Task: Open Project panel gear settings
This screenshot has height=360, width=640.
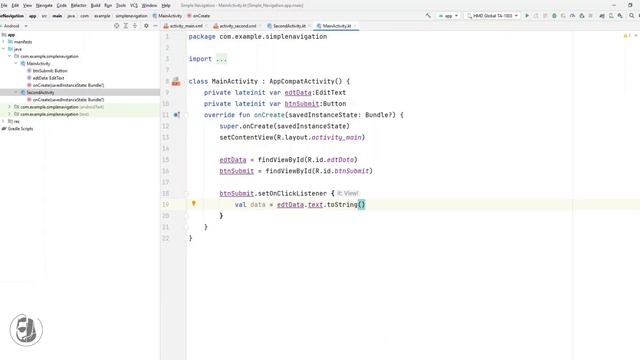Action: [x=146, y=26]
